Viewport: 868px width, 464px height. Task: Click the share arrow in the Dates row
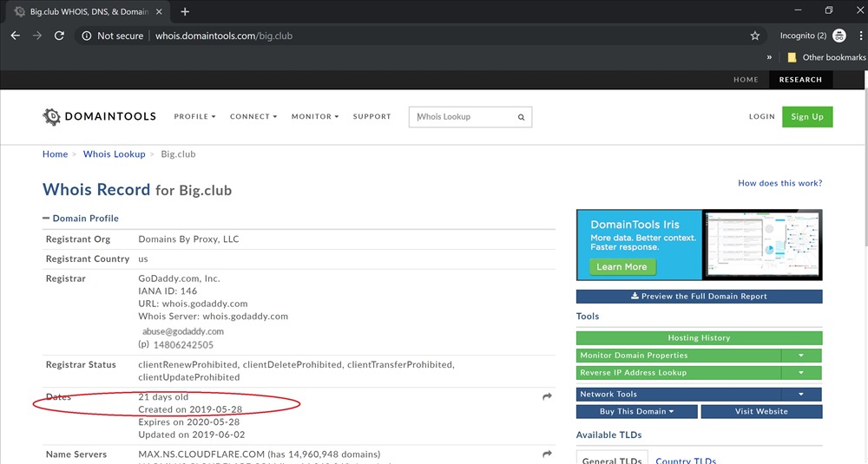(x=547, y=396)
